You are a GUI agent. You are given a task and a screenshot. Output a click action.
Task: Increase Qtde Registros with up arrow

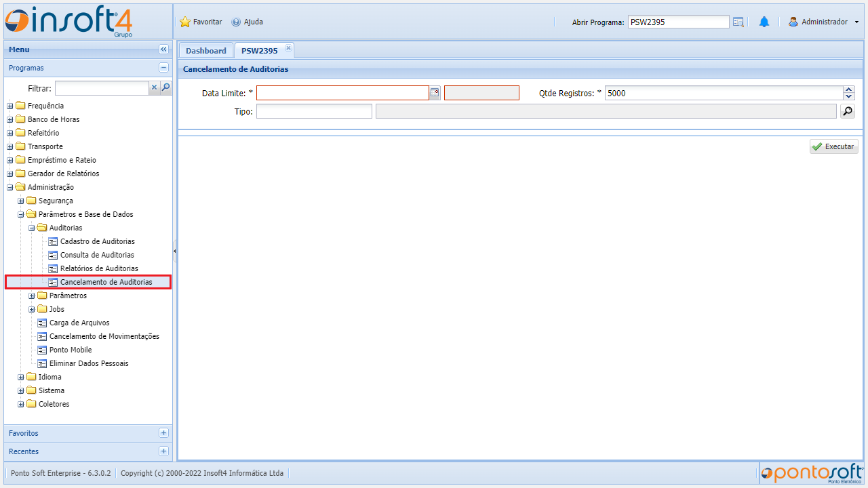click(x=849, y=89)
